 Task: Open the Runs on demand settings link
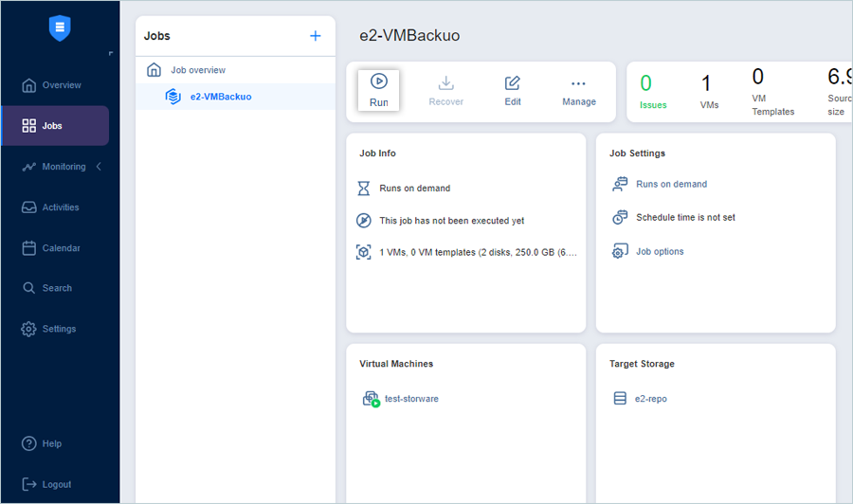[671, 185]
